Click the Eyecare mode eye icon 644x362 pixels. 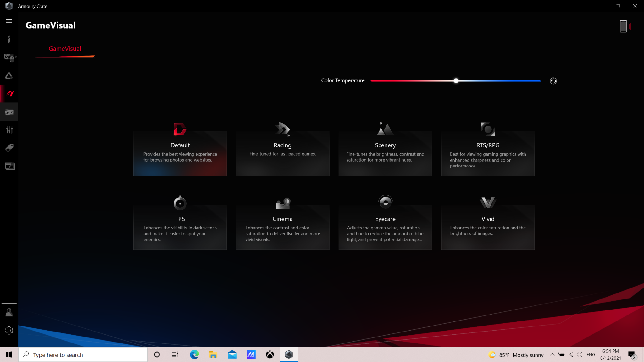(x=386, y=202)
